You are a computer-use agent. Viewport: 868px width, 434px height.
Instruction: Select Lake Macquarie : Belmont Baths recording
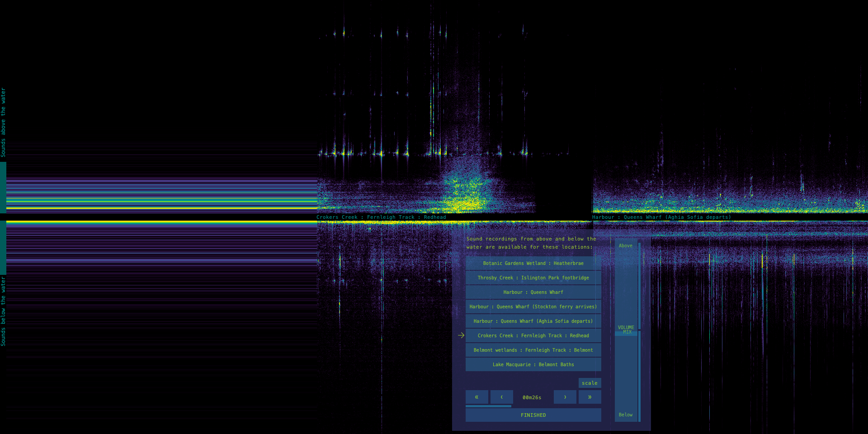[x=533, y=364]
